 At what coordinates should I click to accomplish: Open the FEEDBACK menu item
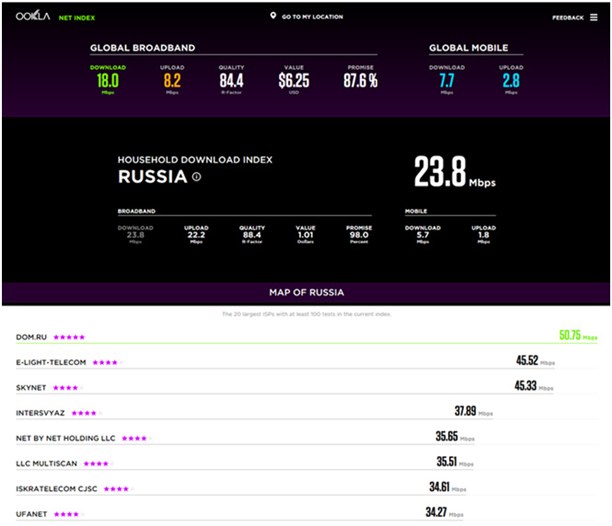567,17
